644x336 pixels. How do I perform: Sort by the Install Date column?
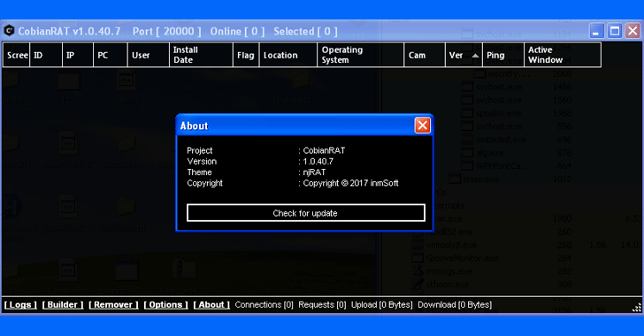point(201,55)
